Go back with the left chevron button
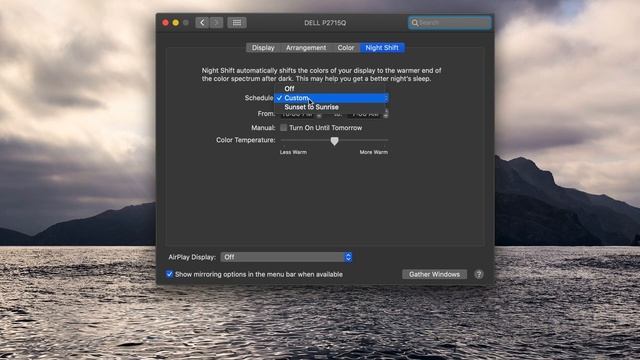The width and height of the screenshot is (640, 360). tap(202, 22)
